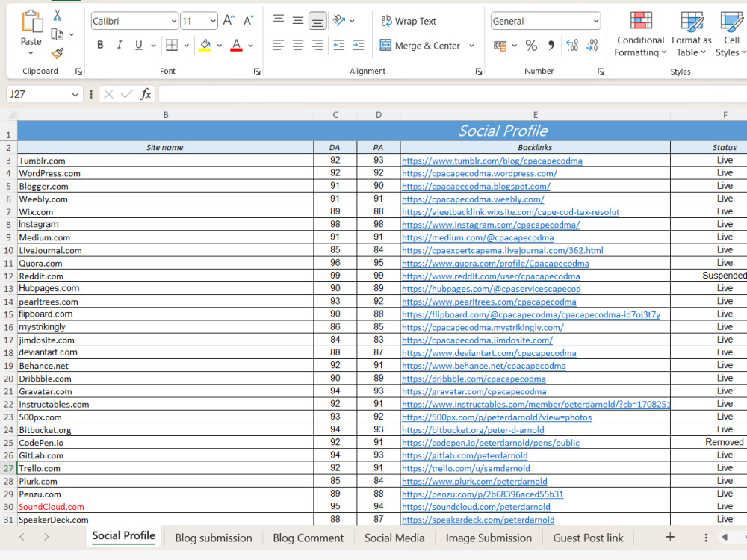Image resolution: width=747 pixels, height=560 pixels.
Task: Click the Select All corner triangle
Action: pos(11,115)
